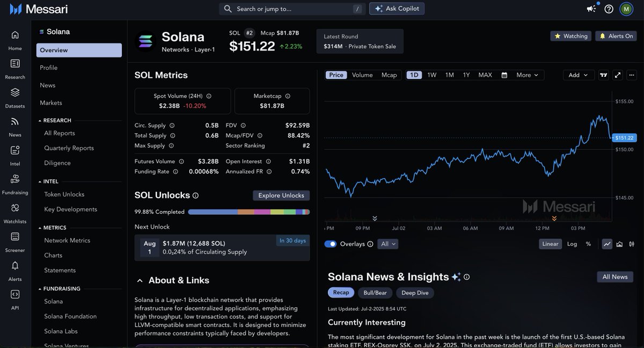
Task: Focus the Search or jump to field
Action: [x=292, y=9]
